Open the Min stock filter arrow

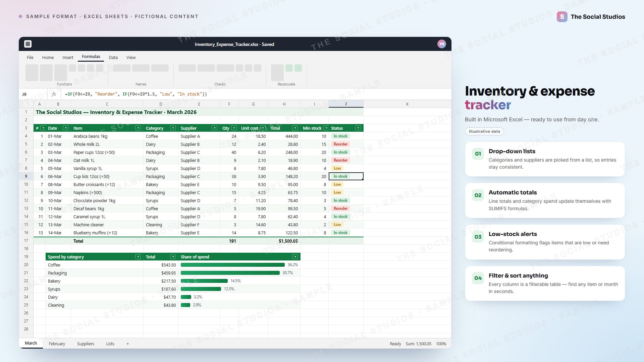point(326,128)
